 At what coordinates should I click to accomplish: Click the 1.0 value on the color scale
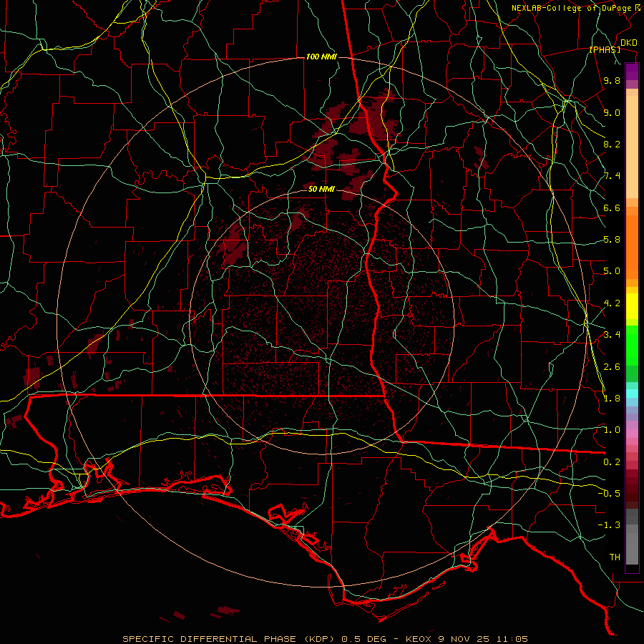(x=612, y=430)
